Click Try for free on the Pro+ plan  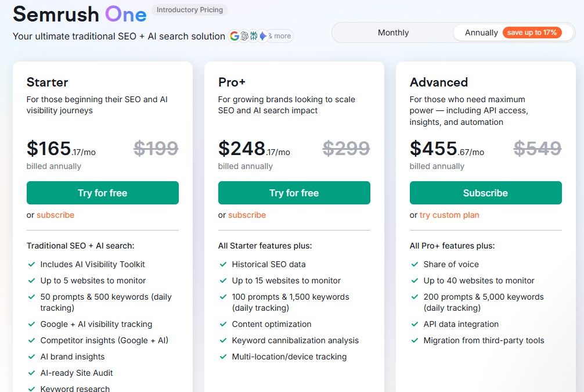pos(294,193)
